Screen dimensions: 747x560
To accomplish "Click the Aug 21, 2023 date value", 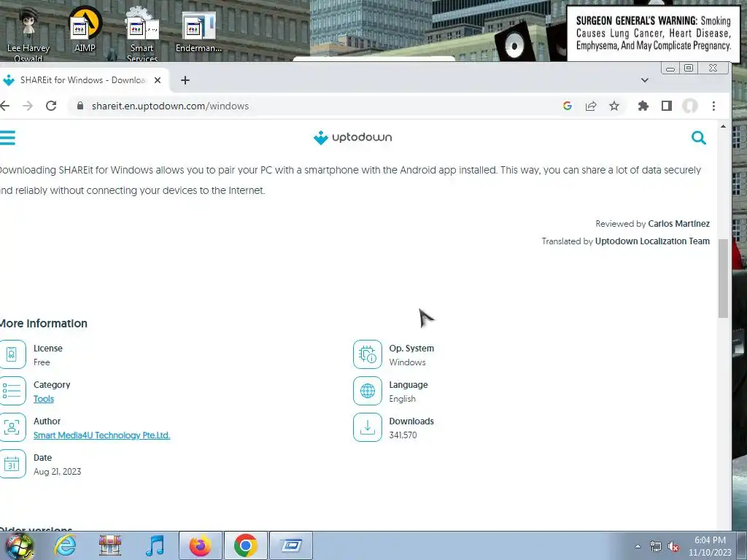I will click(x=57, y=472).
